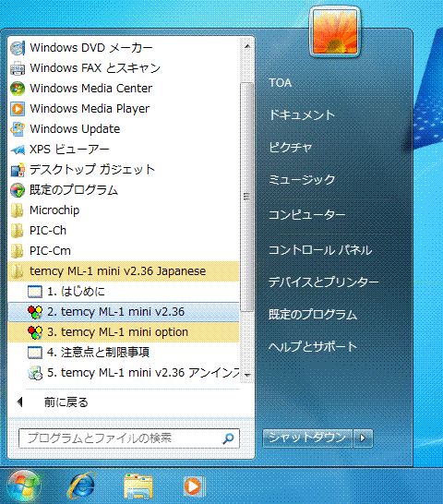Open デスクトップ ガジェット icon

(18, 170)
